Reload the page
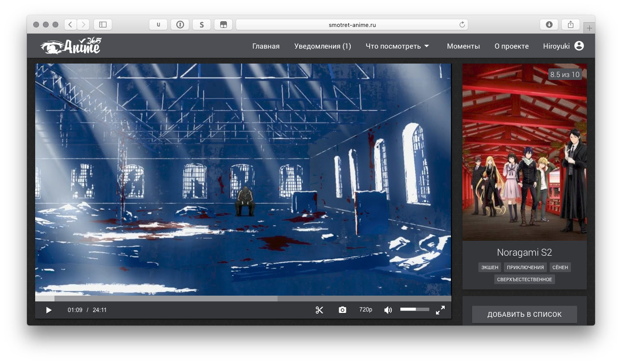The width and height of the screenshot is (622, 364). point(462,25)
